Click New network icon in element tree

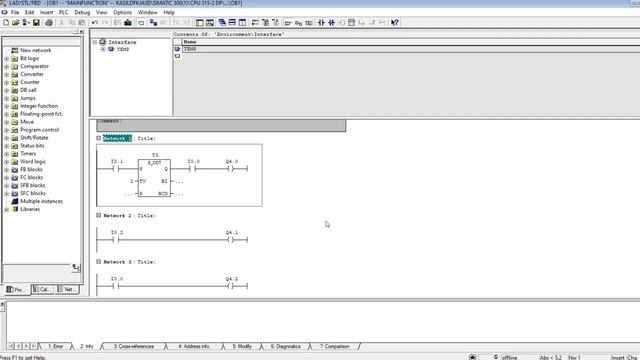click(x=15, y=50)
